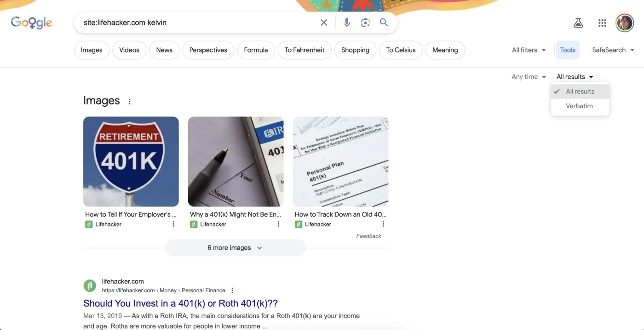The width and height of the screenshot is (644, 330).
Task: Keep All results selected in the open menu
Action: (x=580, y=91)
